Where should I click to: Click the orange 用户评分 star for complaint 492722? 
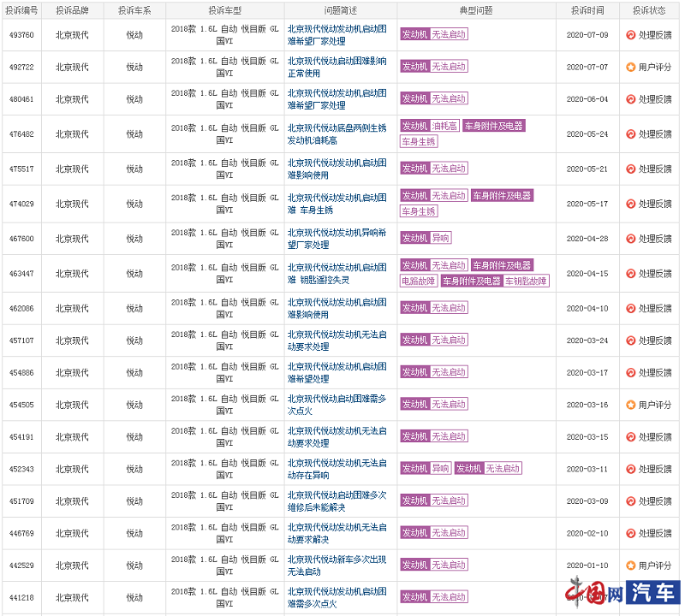click(631, 67)
